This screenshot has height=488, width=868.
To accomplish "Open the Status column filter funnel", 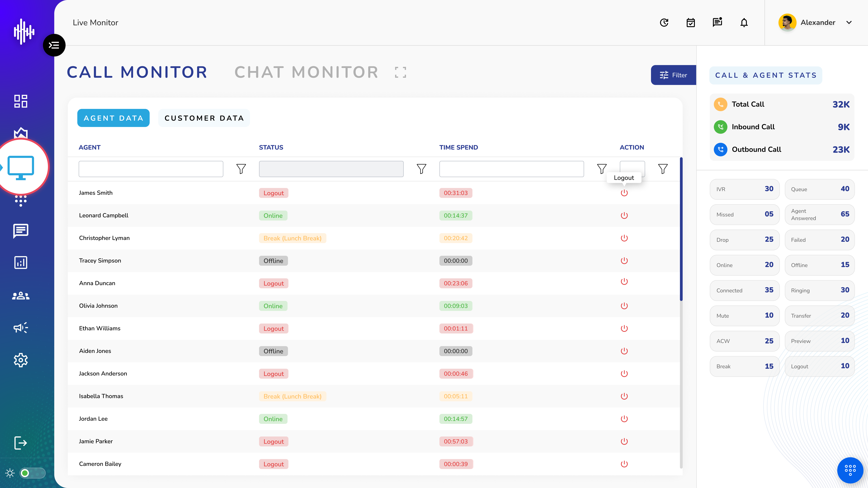I will tap(421, 169).
